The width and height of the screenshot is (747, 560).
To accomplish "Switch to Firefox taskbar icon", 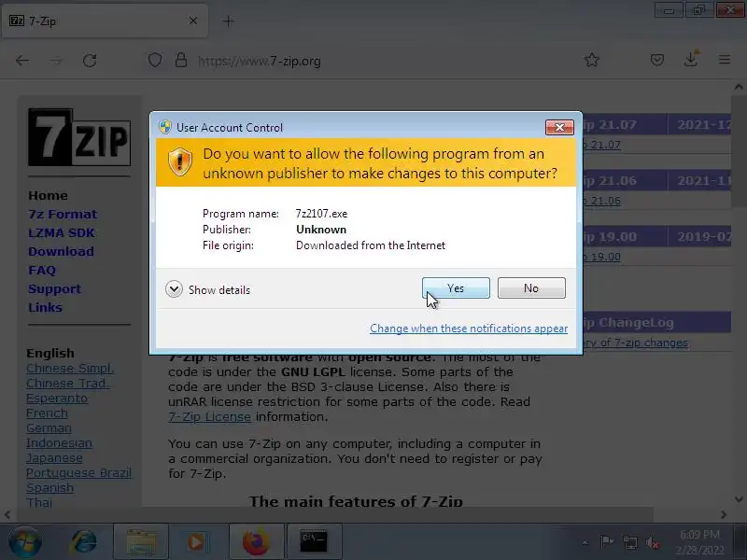I will 256,542.
